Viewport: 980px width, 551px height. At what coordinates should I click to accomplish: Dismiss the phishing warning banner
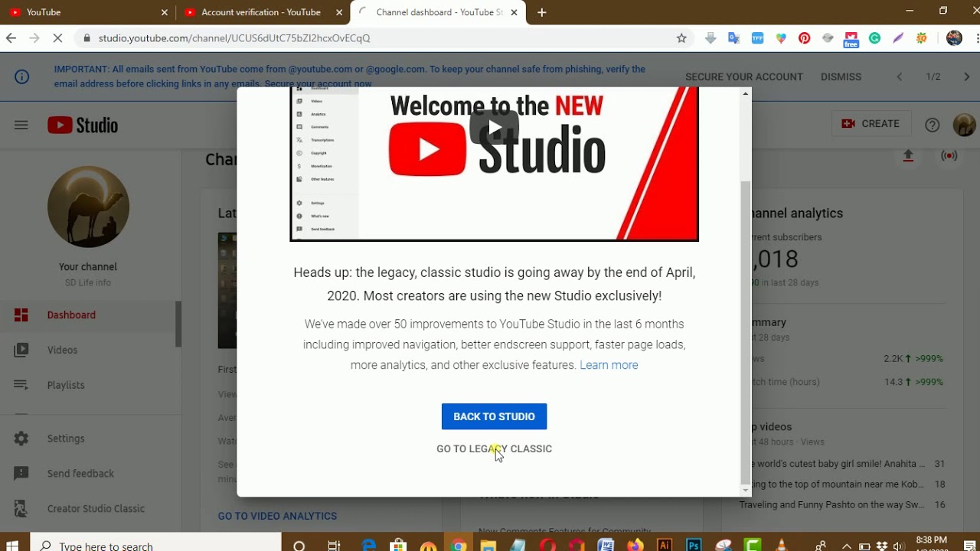click(841, 77)
